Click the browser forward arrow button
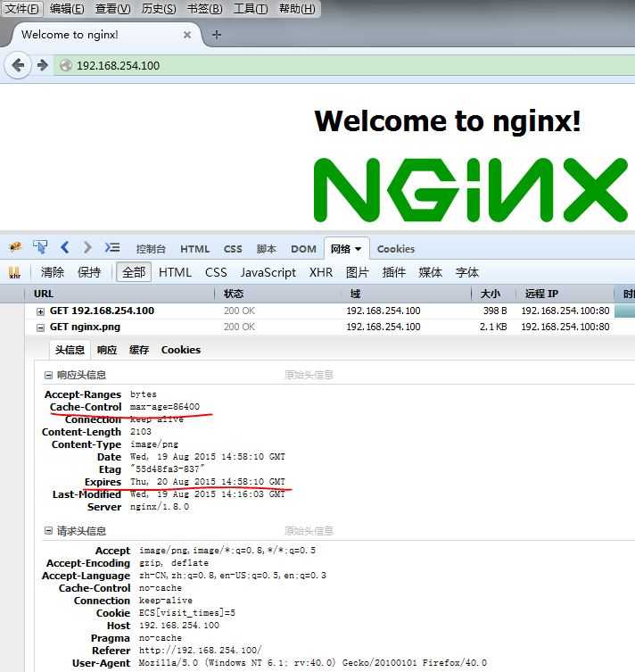 click(42, 65)
